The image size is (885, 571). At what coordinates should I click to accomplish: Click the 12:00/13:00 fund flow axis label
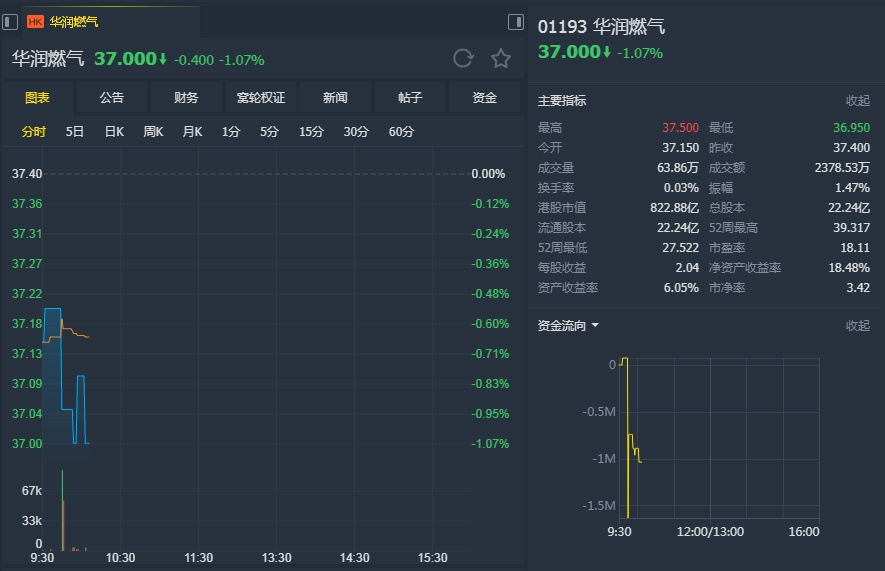click(x=710, y=532)
